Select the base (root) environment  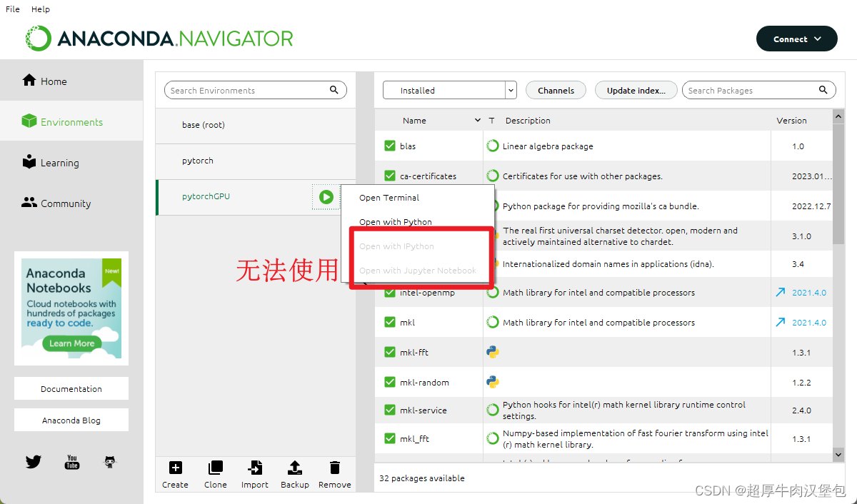click(255, 125)
